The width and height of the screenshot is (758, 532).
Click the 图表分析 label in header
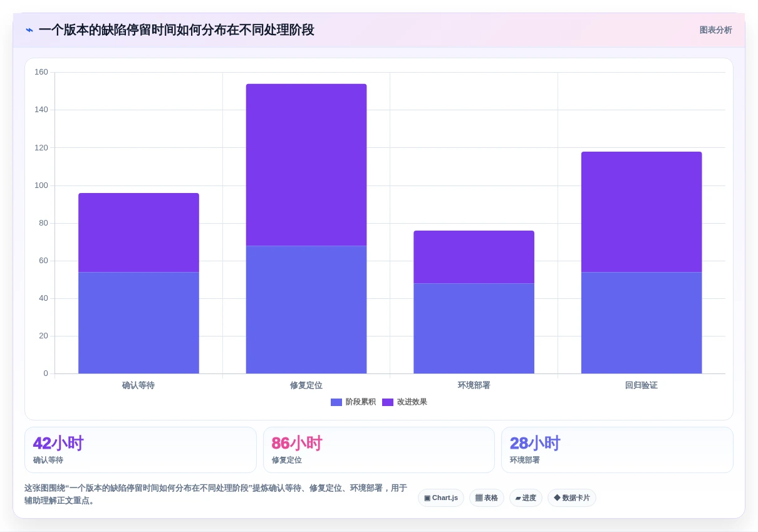715,30
